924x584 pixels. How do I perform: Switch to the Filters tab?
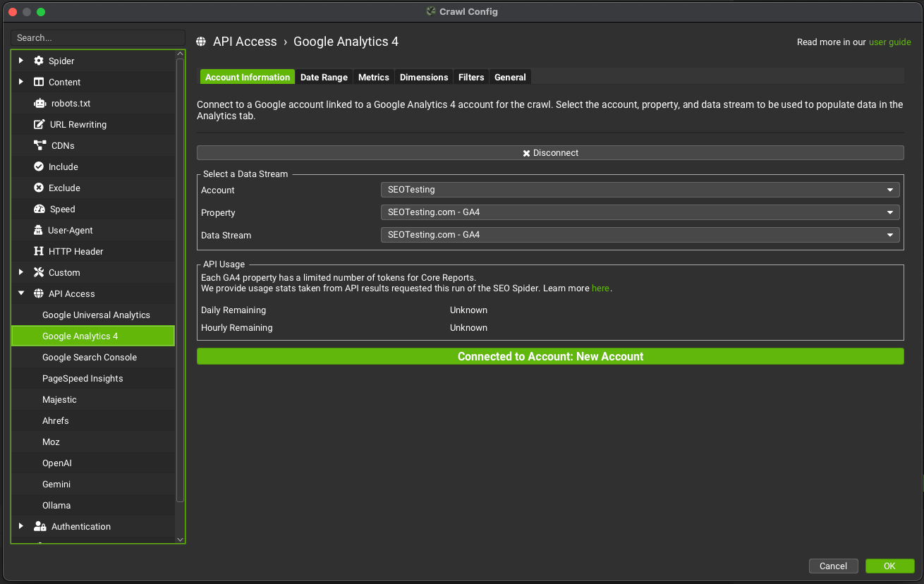tap(471, 77)
